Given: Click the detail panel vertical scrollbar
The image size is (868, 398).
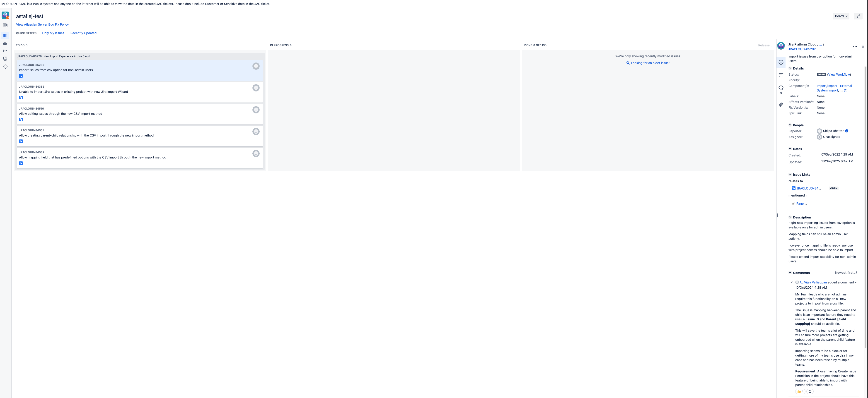Looking at the screenshot, I should (865, 207).
